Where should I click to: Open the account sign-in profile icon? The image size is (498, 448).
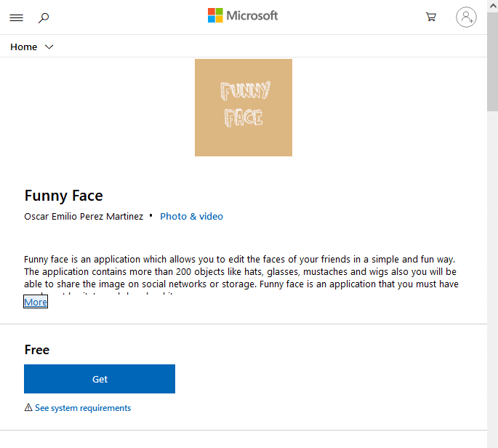[x=466, y=17]
